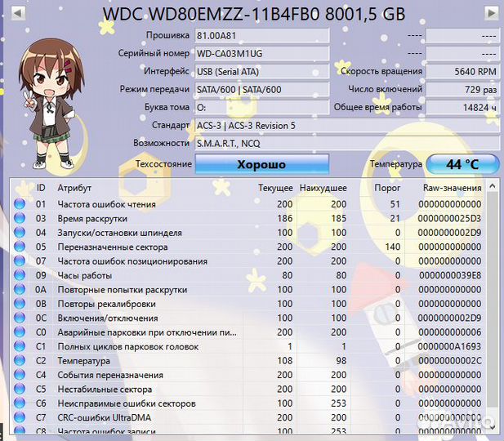Click the anime character mascot image

pos(51,105)
